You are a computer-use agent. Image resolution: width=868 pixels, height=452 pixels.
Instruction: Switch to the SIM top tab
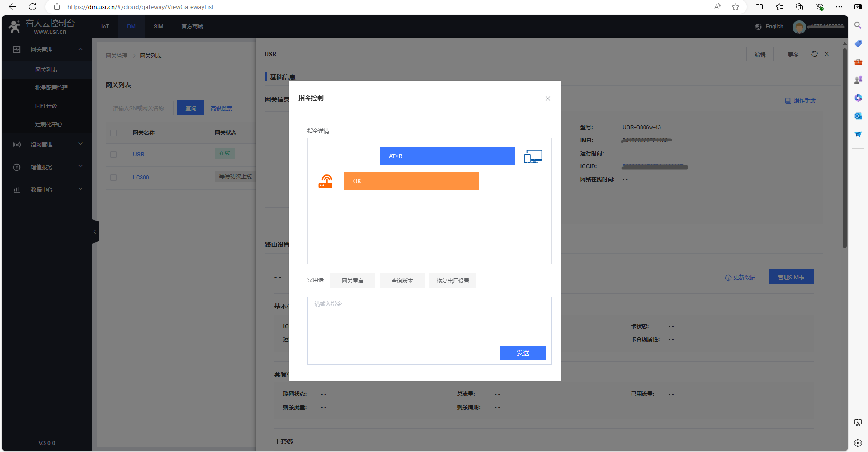tap(158, 27)
